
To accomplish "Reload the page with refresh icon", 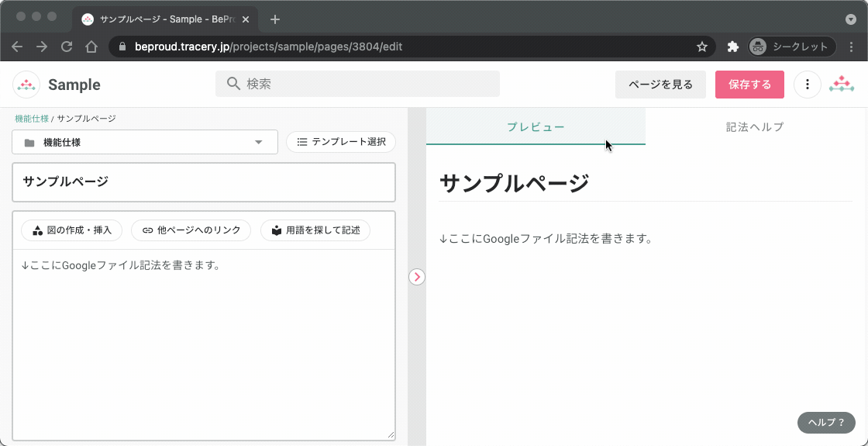I will 67,47.
